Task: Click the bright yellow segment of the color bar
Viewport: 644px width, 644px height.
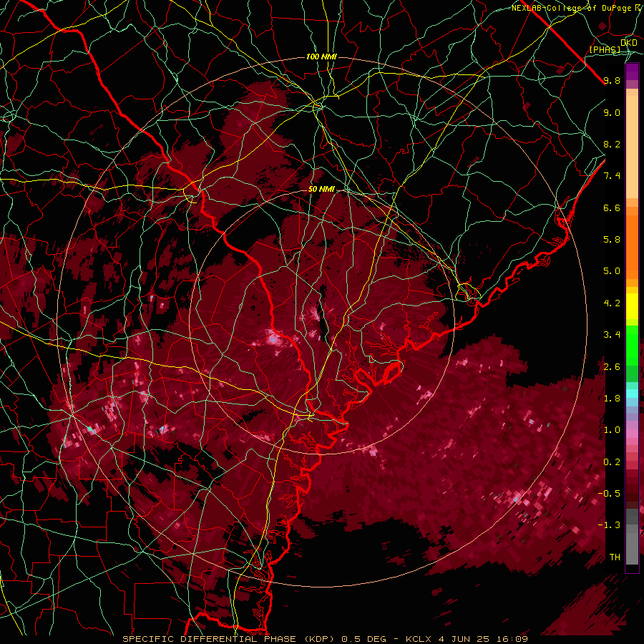Action: pyautogui.click(x=632, y=306)
